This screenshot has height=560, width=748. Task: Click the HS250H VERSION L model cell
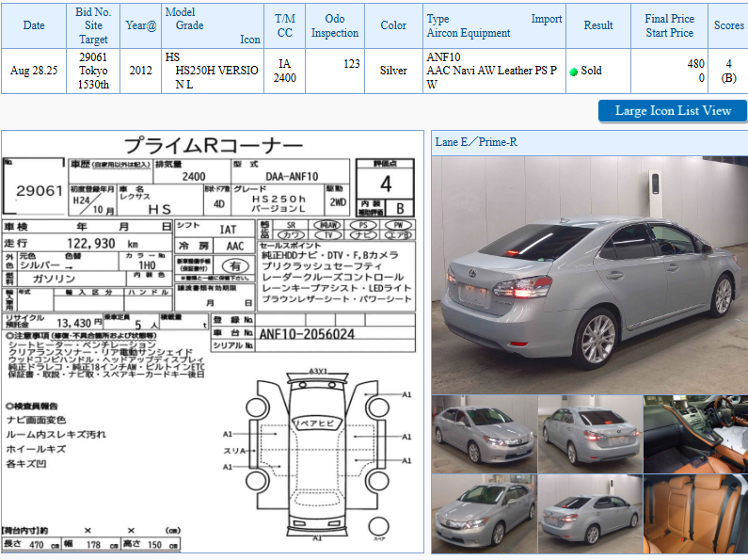pos(213,72)
